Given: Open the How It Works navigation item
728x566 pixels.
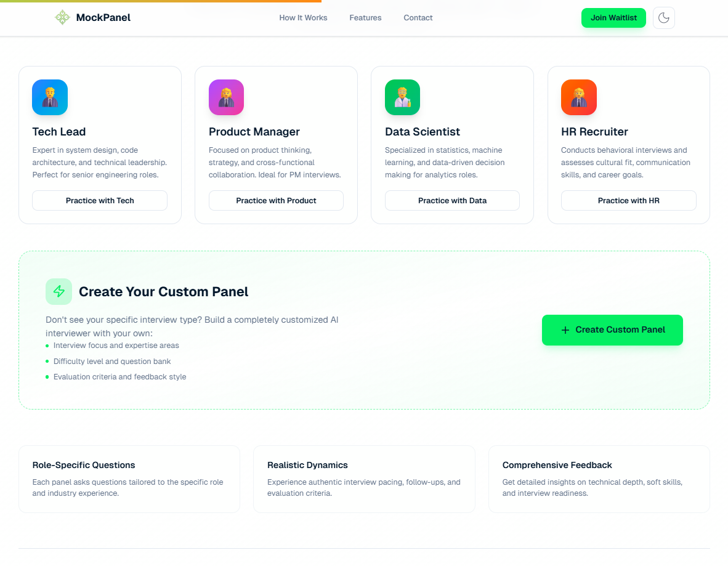Looking at the screenshot, I should click(x=303, y=18).
